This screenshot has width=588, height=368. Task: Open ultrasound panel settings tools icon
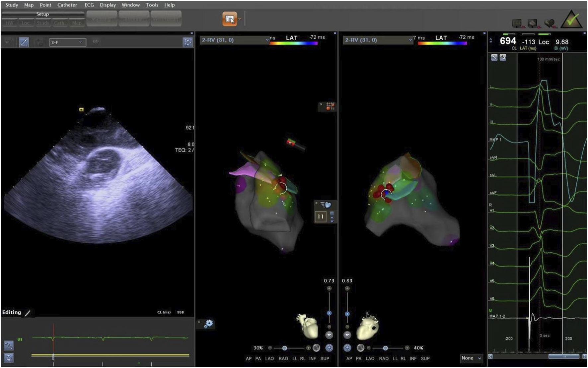[x=187, y=42]
